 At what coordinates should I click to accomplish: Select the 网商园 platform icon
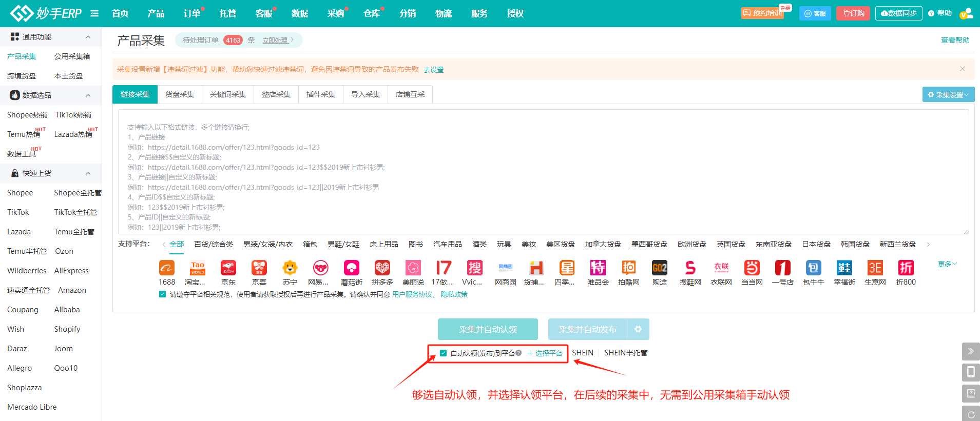pos(506,268)
